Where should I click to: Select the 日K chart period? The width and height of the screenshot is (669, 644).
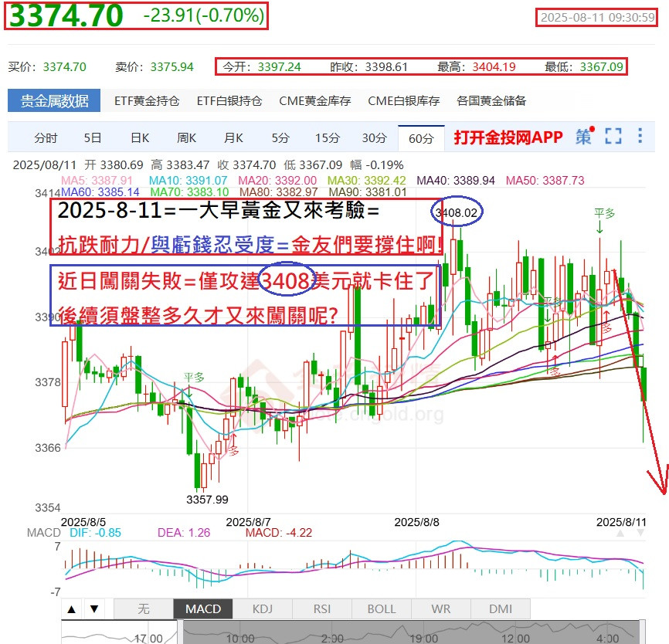140,138
